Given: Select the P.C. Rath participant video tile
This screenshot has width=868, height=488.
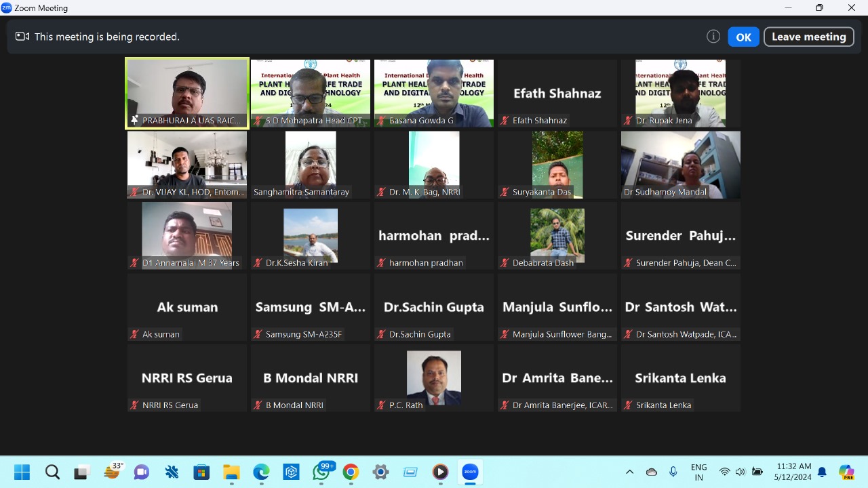Looking at the screenshot, I should (x=434, y=378).
